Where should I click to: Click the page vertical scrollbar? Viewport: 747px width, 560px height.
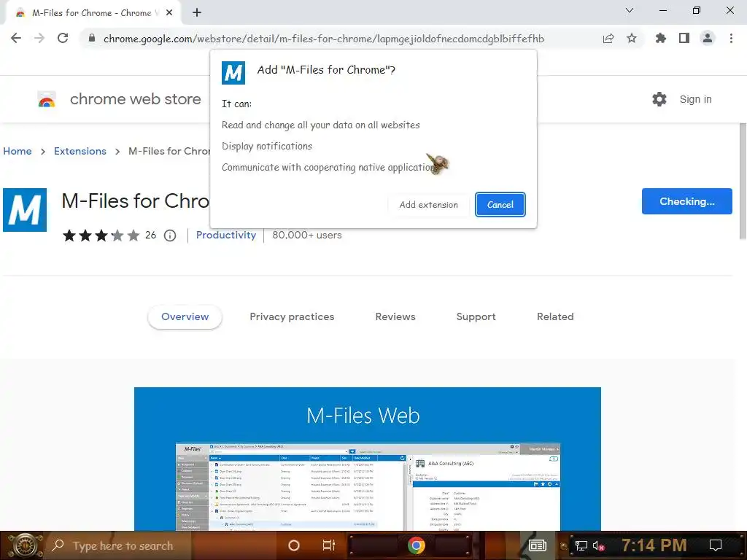743,181
